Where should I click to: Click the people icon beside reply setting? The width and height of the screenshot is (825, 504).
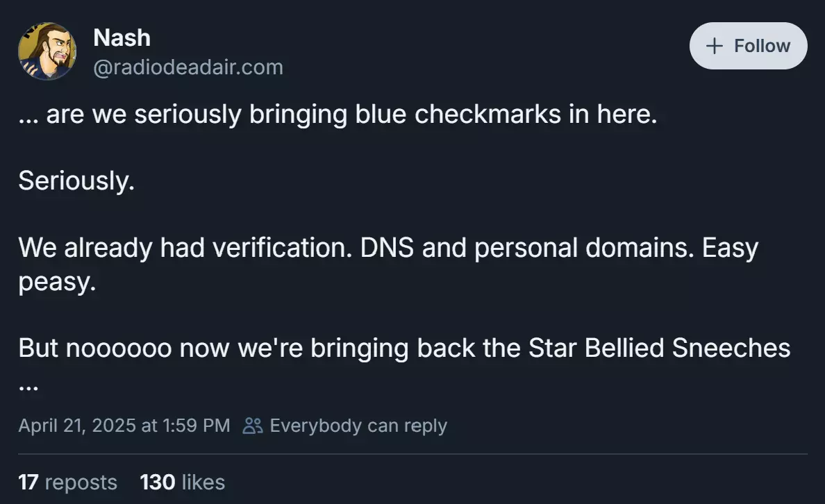click(253, 425)
